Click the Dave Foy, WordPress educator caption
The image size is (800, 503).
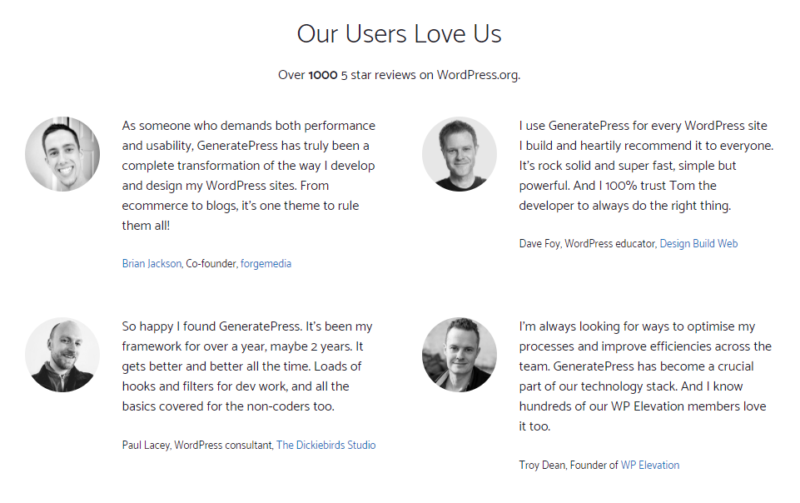[588, 244]
